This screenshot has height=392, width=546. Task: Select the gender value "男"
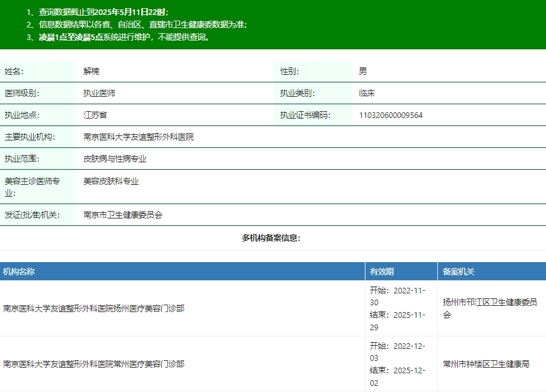point(363,71)
